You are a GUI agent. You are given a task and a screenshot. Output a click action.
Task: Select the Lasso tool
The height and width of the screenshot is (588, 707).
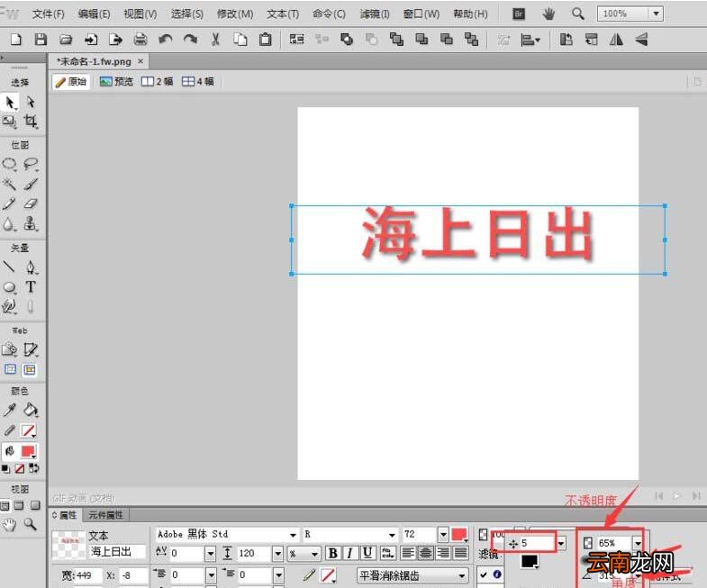click(31, 164)
